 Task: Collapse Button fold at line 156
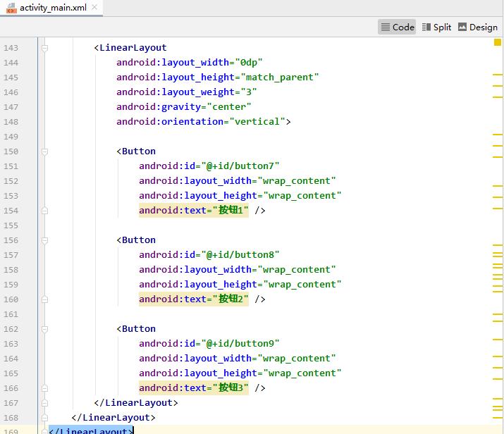tap(44, 240)
